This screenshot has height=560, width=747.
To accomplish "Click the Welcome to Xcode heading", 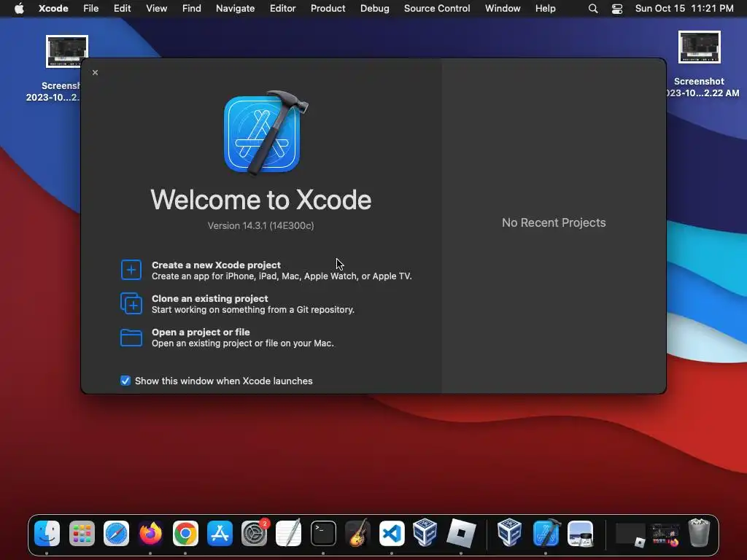I will point(260,200).
